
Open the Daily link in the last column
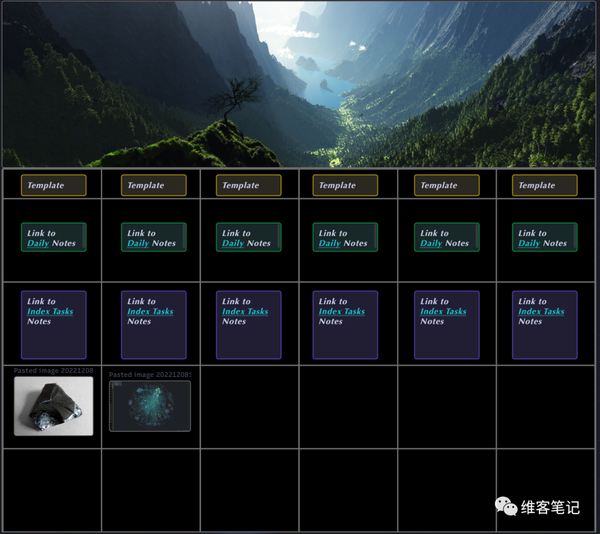click(x=529, y=243)
